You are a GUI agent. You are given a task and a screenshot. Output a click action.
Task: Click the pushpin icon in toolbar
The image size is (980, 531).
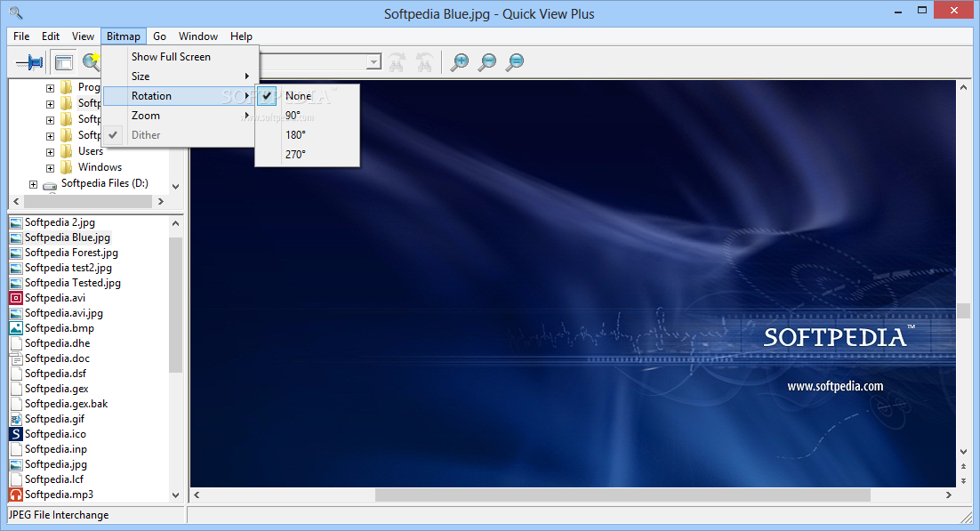(29, 62)
